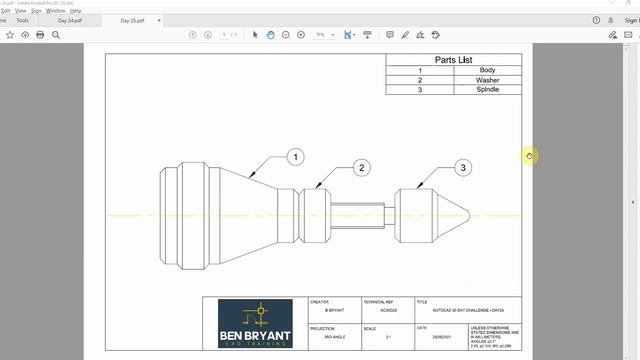This screenshot has width=640, height=360.
Task: Click balloon number 1 on drawing
Action: point(296,157)
